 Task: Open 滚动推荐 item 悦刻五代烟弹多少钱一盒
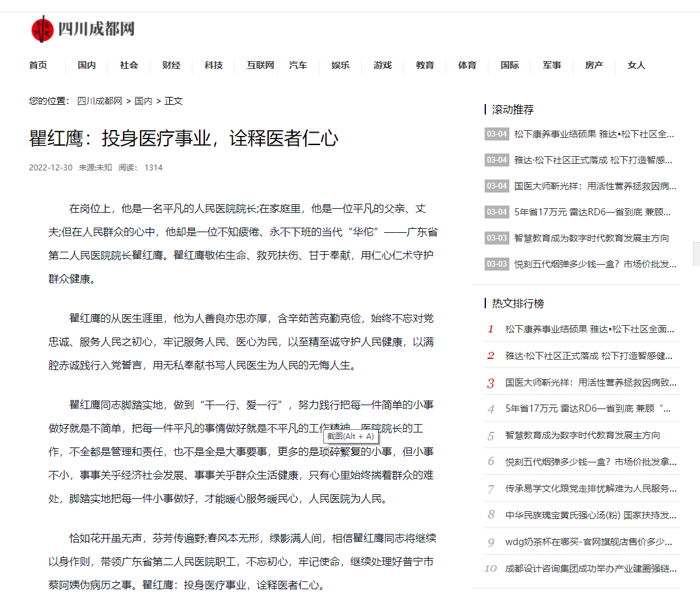[x=595, y=264]
